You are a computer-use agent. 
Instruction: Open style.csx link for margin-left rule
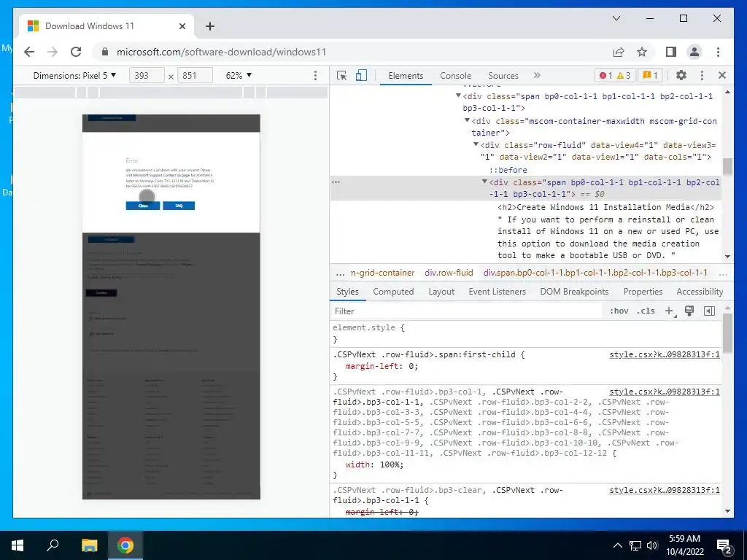click(x=664, y=354)
